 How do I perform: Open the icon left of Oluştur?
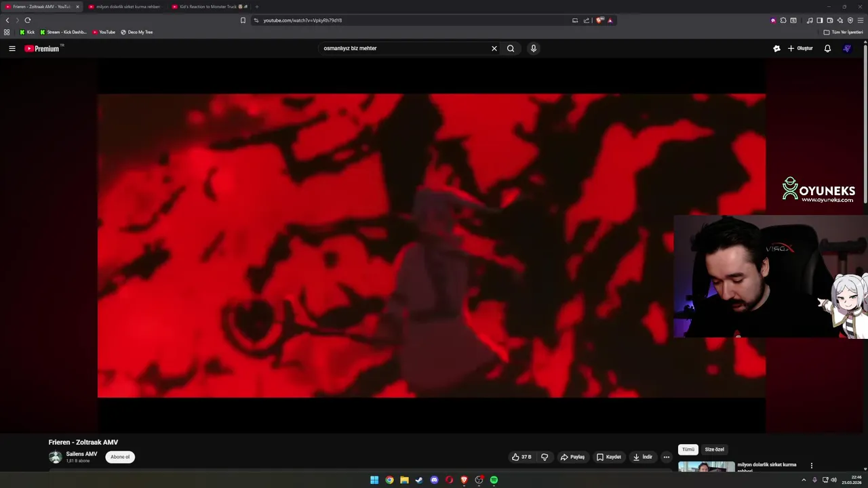(776, 48)
